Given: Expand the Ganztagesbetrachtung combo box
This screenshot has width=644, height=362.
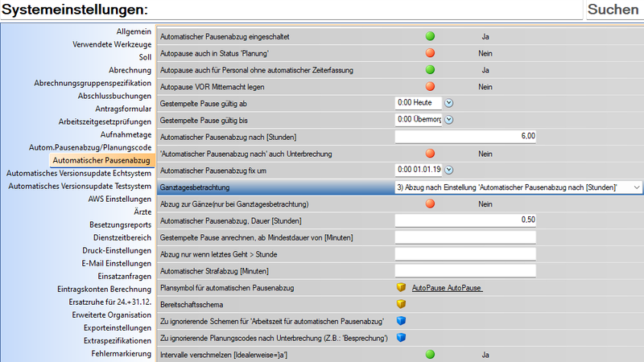Looking at the screenshot, I should coord(637,187).
